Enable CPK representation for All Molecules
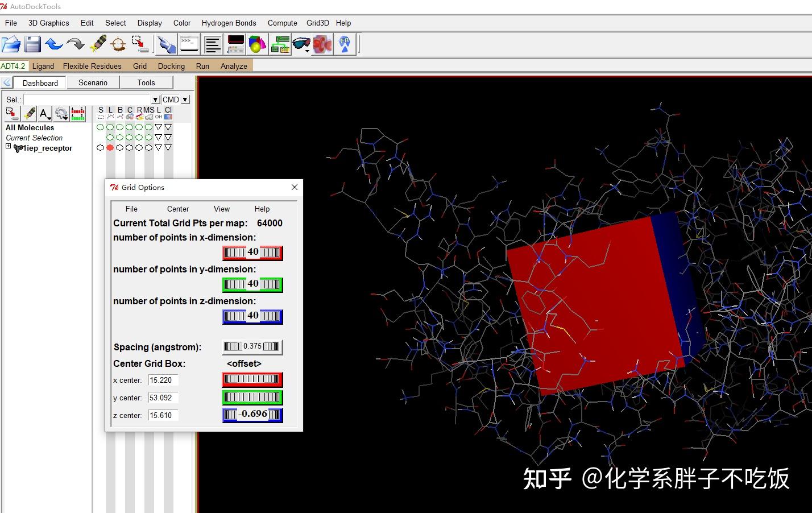 130,127
